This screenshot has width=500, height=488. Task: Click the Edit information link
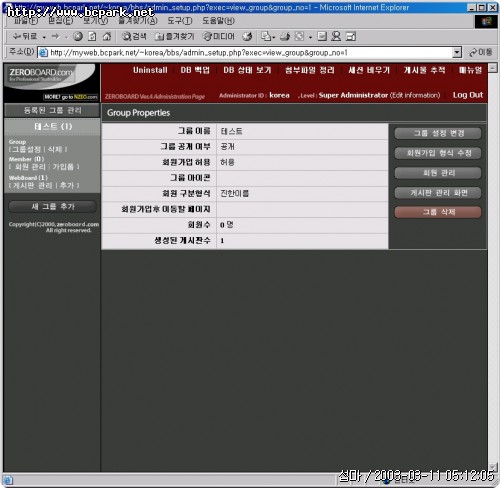pos(415,95)
